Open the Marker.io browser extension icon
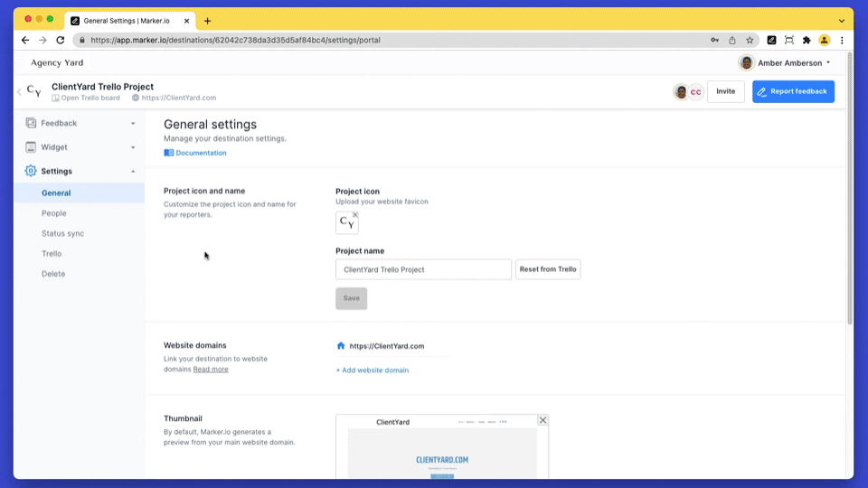 (x=771, y=40)
